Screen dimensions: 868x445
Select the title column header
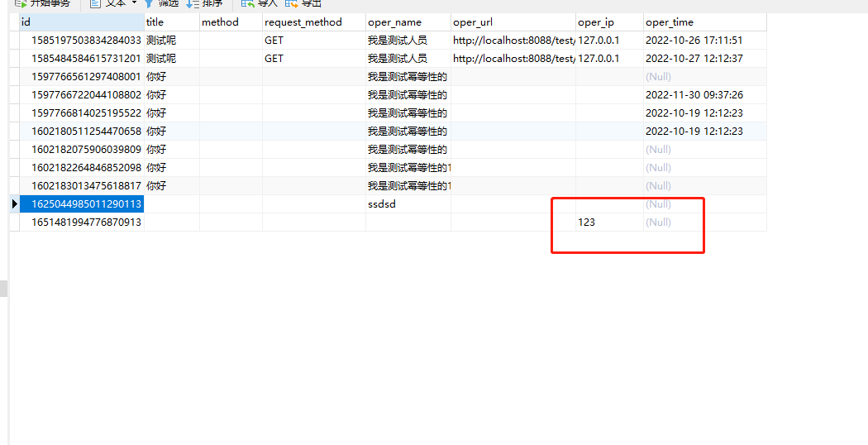click(x=172, y=22)
